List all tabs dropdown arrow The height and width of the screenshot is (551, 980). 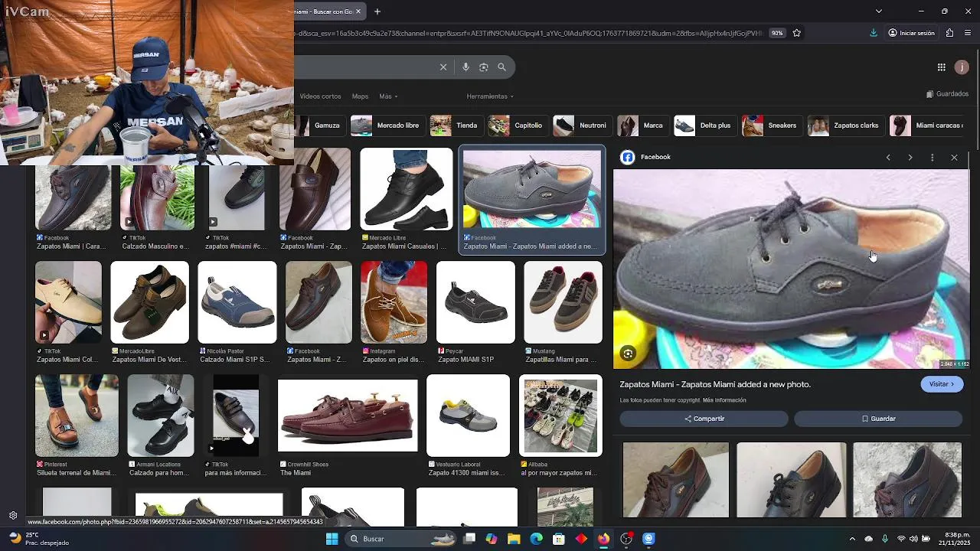coord(878,11)
